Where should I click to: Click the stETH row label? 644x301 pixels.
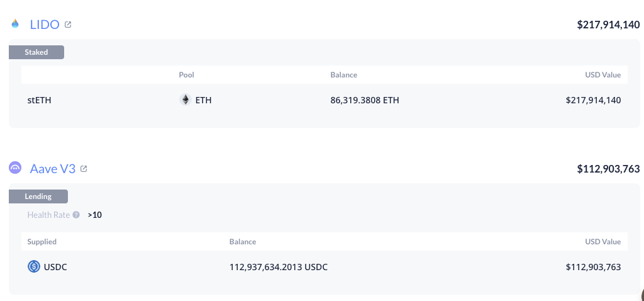coord(39,99)
